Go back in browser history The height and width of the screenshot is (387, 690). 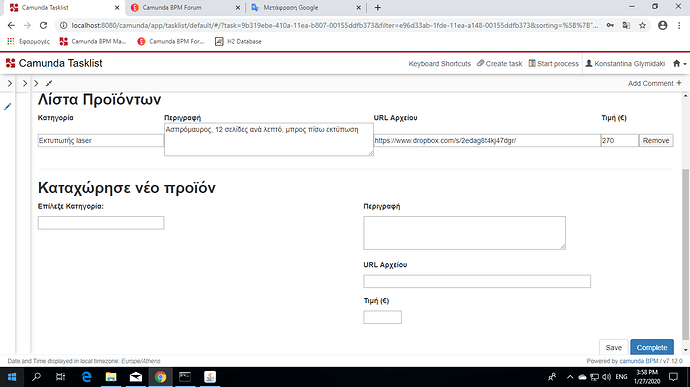tap(11, 26)
